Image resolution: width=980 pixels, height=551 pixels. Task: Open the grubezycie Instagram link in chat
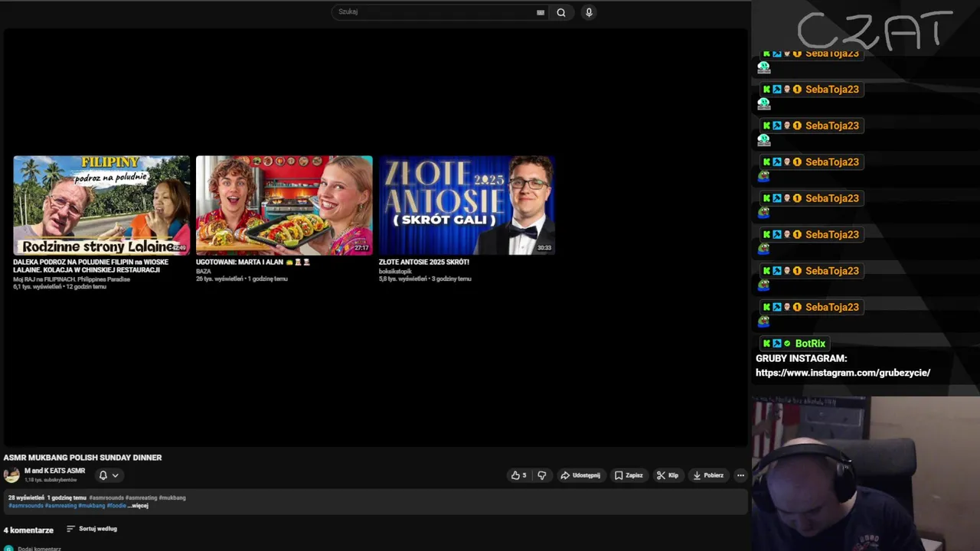(843, 373)
